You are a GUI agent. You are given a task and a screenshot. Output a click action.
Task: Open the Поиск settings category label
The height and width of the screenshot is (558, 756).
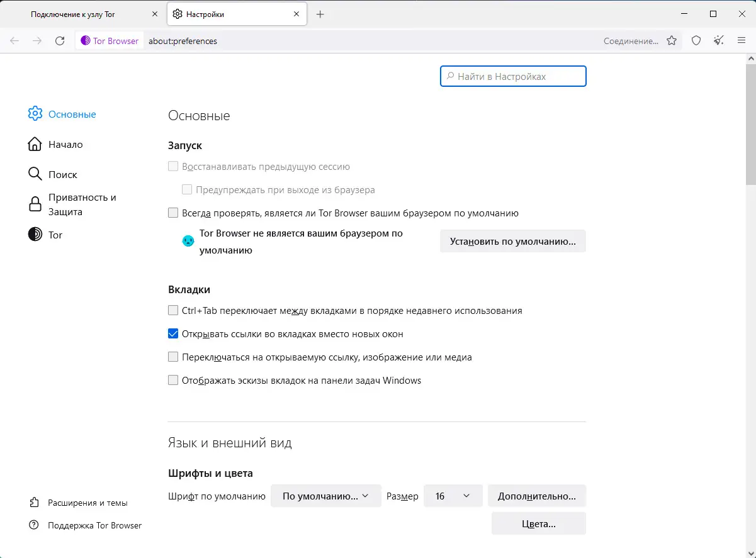(x=63, y=175)
